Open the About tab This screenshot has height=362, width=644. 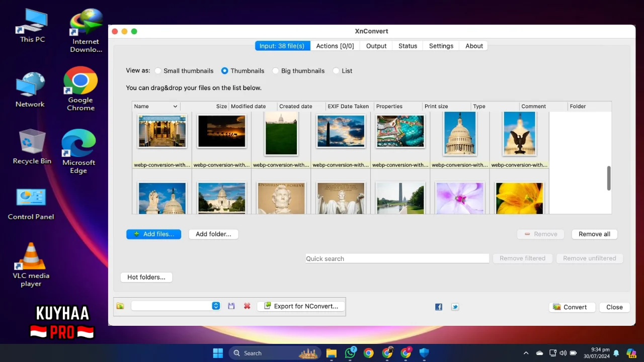[474, 46]
